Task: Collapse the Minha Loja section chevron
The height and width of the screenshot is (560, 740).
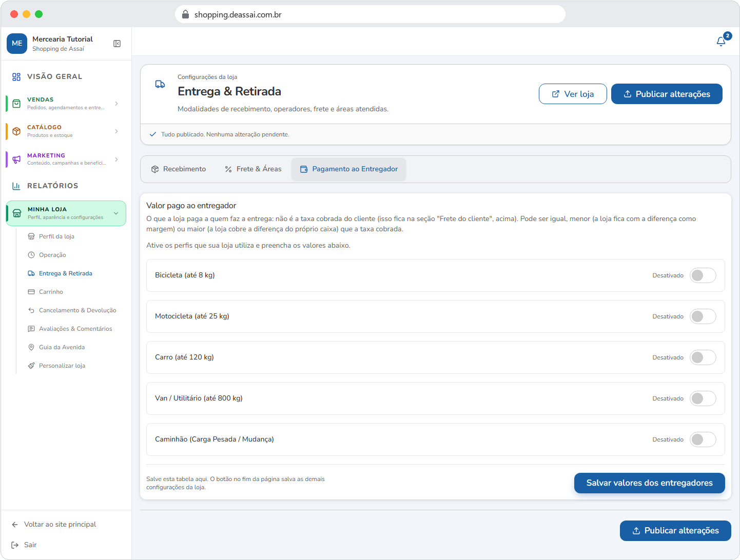Action: (116, 213)
